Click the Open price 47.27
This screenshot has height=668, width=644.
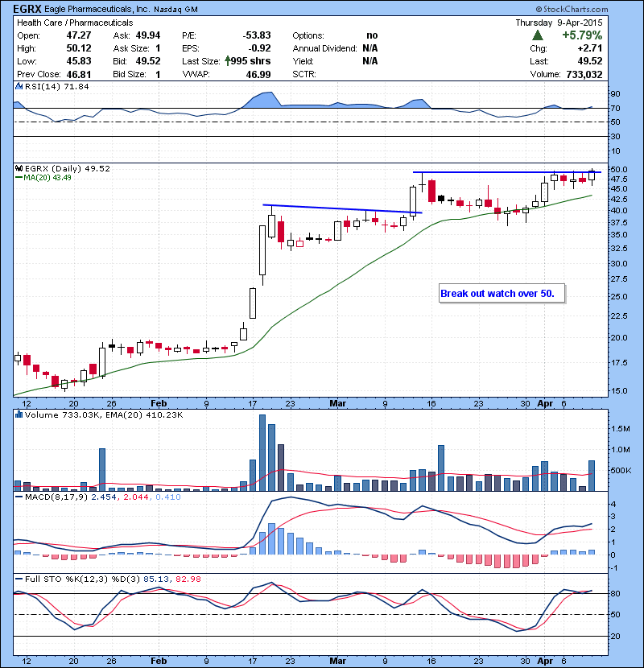click(78, 35)
